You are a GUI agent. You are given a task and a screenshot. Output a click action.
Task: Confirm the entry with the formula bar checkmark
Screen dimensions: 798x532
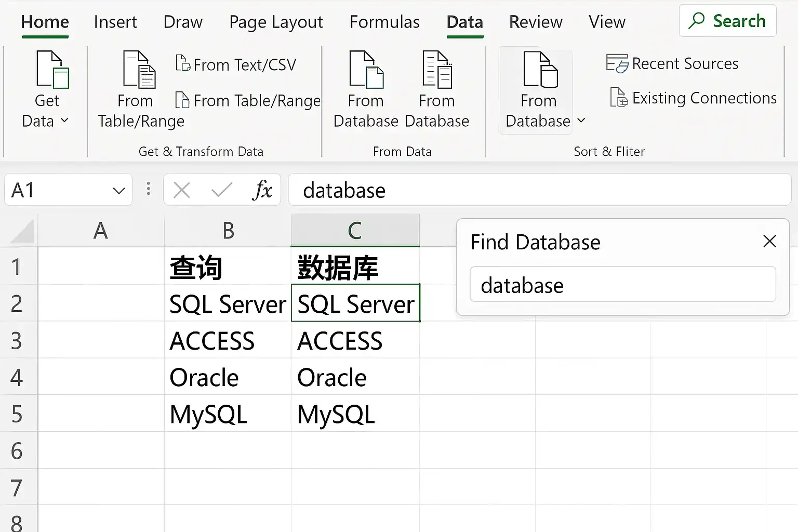click(222, 190)
